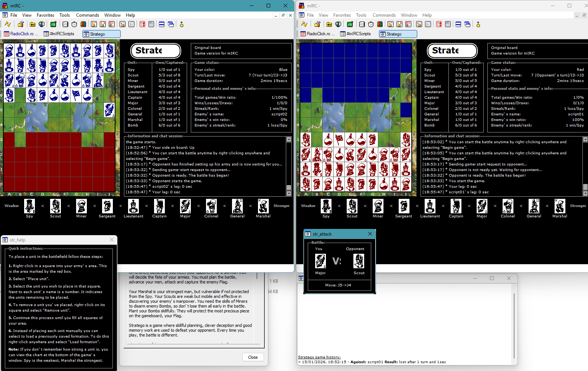
Task: Open Window menu in right mIRC window
Action: [x=409, y=15]
